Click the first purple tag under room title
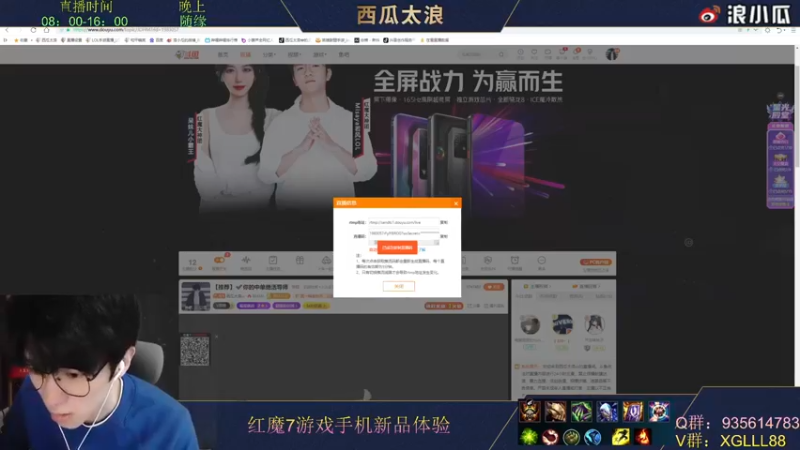 click(253, 306)
